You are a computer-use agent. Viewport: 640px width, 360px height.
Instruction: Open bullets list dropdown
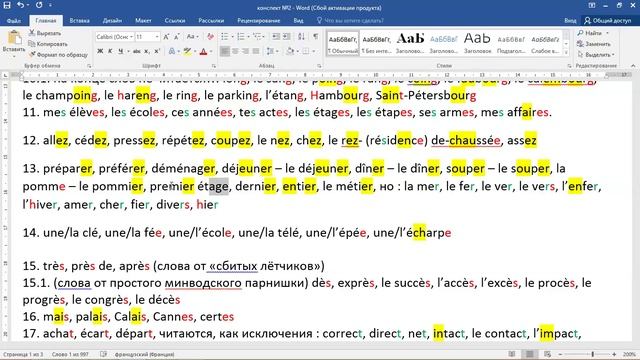click(232, 37)
